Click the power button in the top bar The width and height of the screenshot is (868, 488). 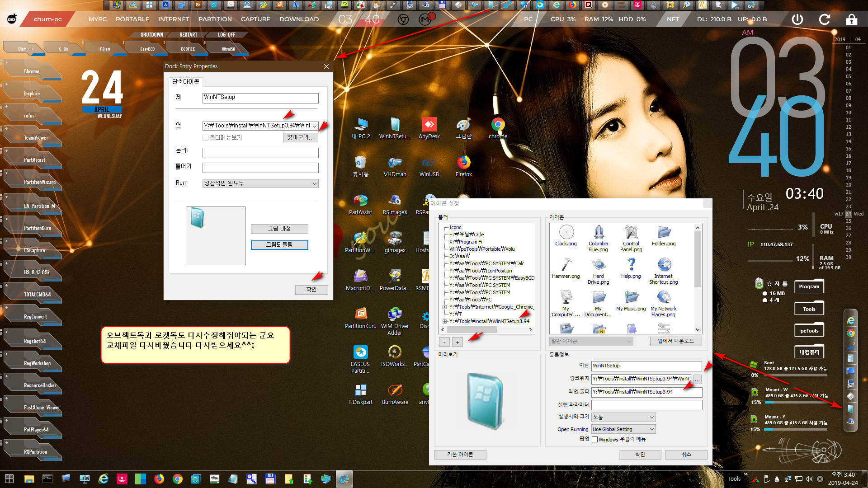tap(797, 19)
